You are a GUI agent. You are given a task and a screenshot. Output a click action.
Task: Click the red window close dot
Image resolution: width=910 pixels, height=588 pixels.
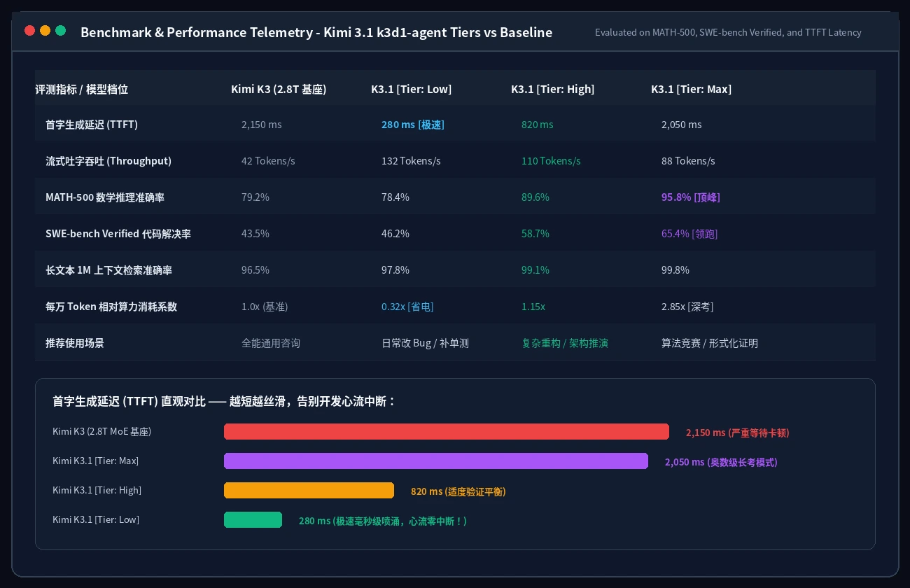click(x=29, y=31)
